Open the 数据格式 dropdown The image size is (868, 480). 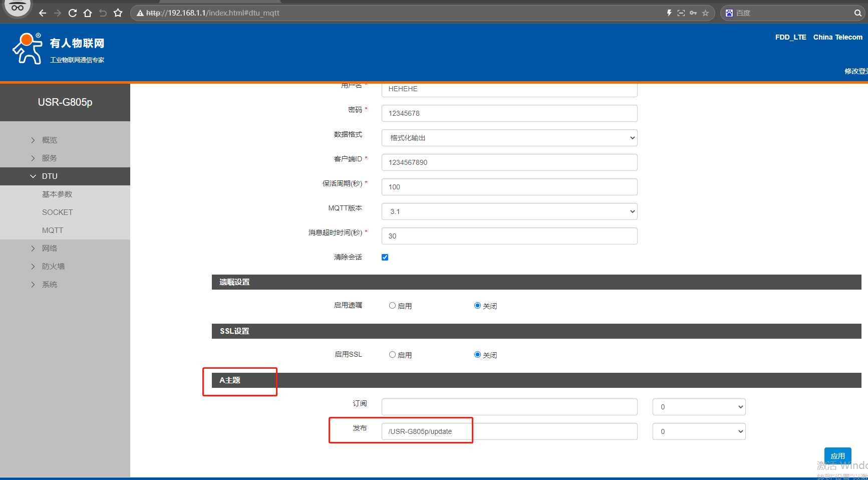[509, 138]
